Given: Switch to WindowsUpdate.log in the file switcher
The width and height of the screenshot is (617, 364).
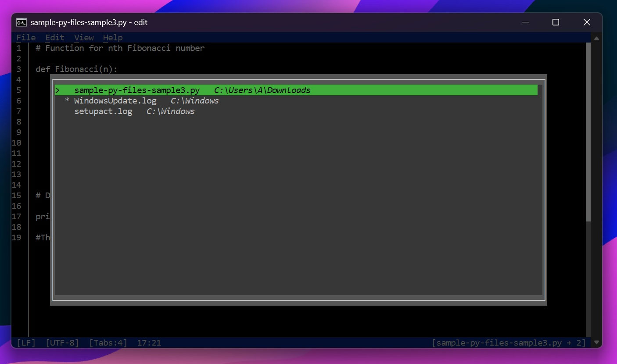Looking at the screenshot, I should pyautogui.click(x=115, y=100).
